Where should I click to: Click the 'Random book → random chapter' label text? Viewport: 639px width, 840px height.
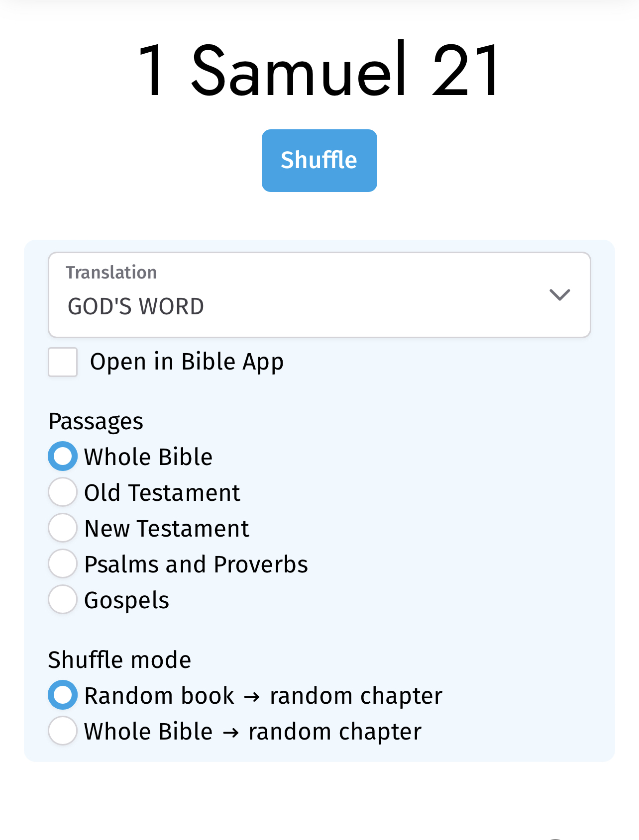pyautogui.click(x=263, y=696)
